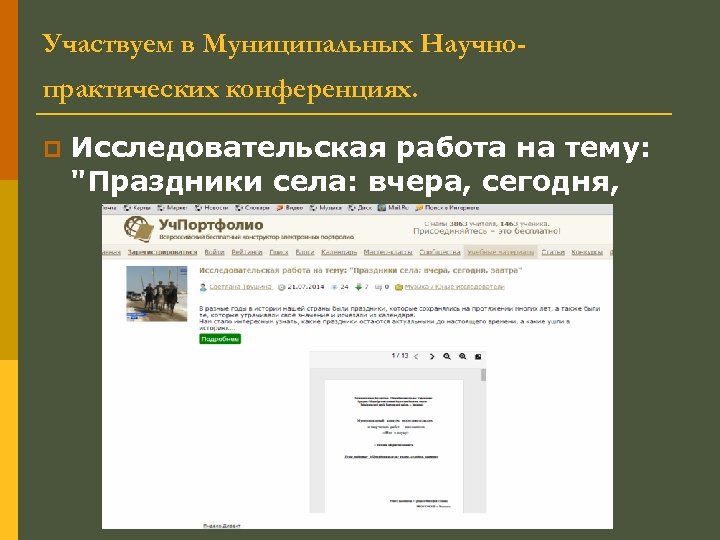Open the Видео bookmark
720x540 pixels.
(x=290, y=208)
